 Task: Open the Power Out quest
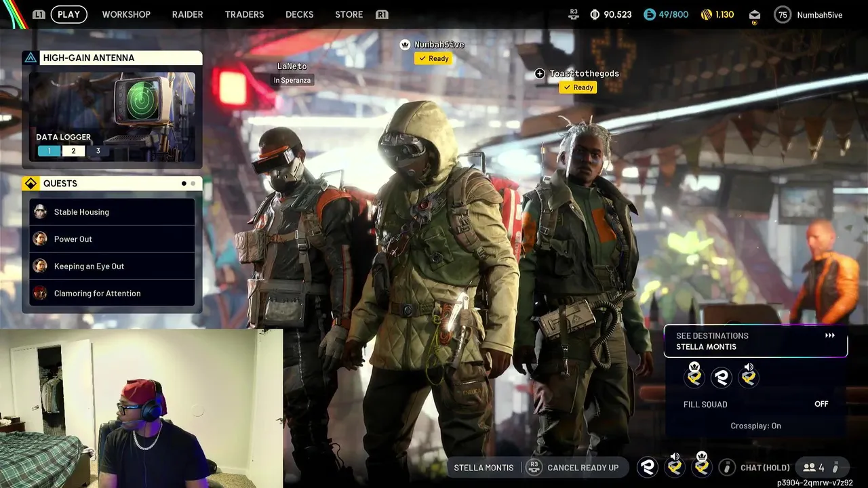112,239
